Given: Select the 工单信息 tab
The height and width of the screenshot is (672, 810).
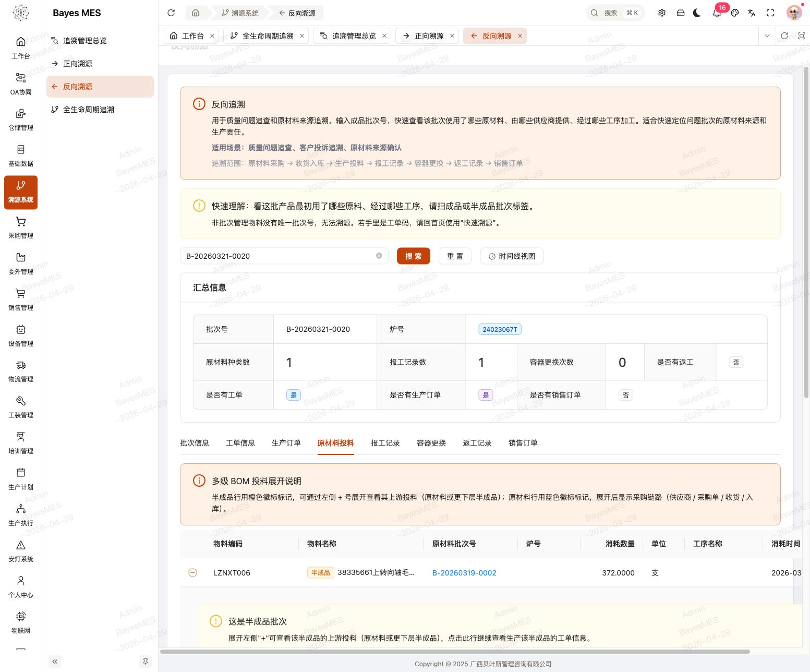Looking at the screenshot, I should coord(240,443).
